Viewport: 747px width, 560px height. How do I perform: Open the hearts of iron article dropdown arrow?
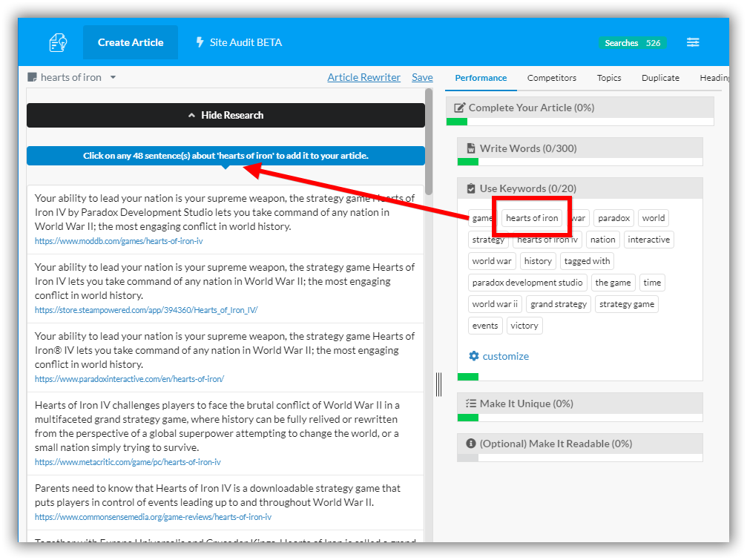[x=113, y=77]
